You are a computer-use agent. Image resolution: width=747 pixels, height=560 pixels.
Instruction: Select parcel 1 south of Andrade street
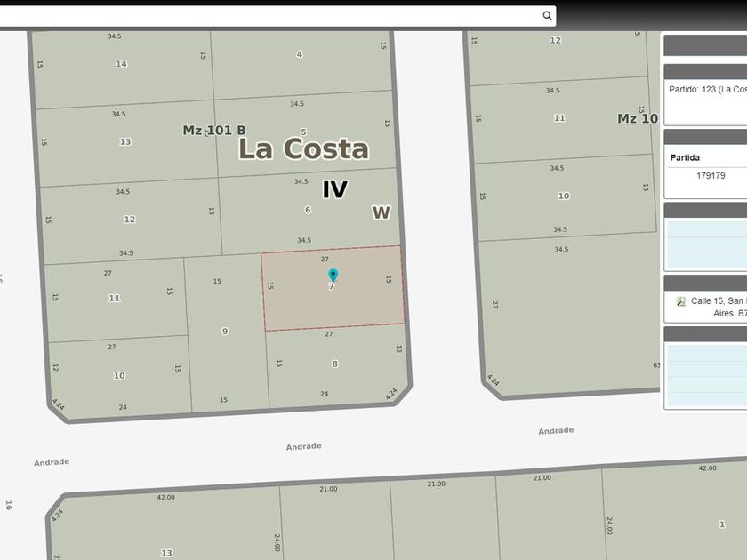point(722,524)
